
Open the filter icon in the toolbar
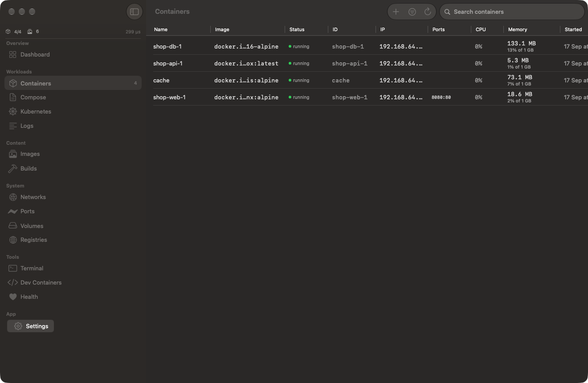pos(412,12)
